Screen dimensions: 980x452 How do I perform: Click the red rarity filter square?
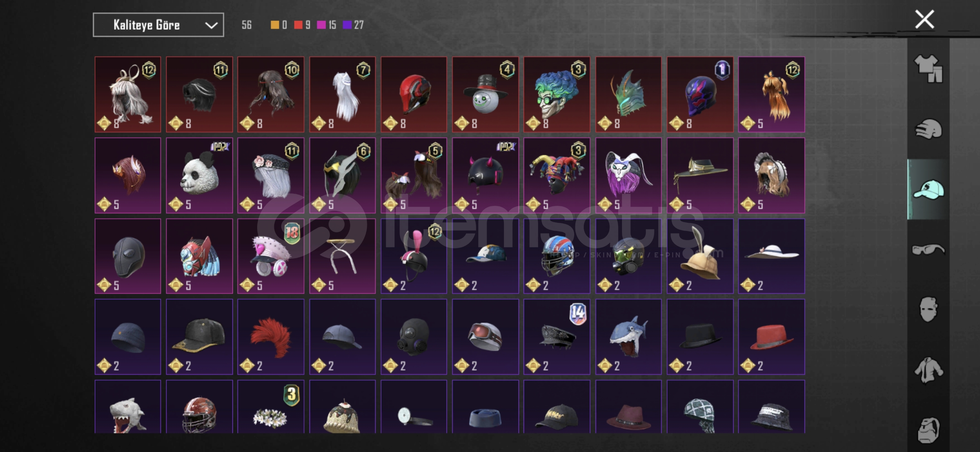(x=298, y=25)
